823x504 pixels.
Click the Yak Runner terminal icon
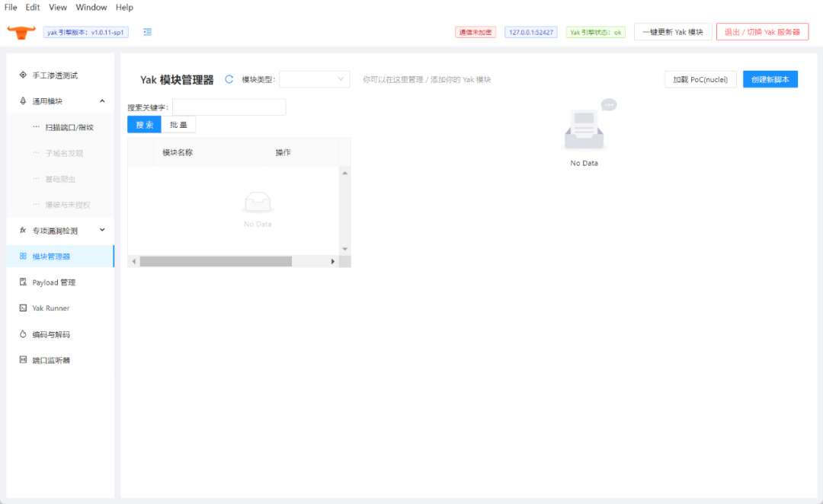[x=23, y=308]
